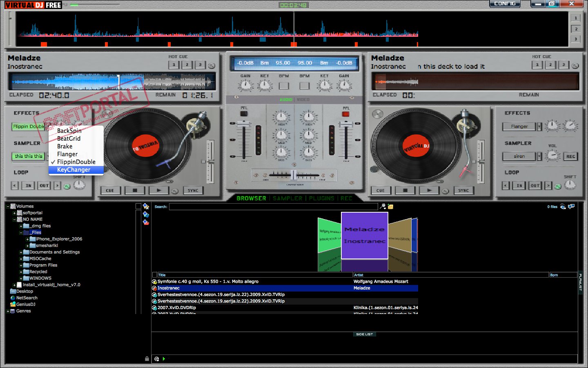588x368 pixels.
Task: Toggle the right BPM lock button in mixer
Action: (304, 86)
